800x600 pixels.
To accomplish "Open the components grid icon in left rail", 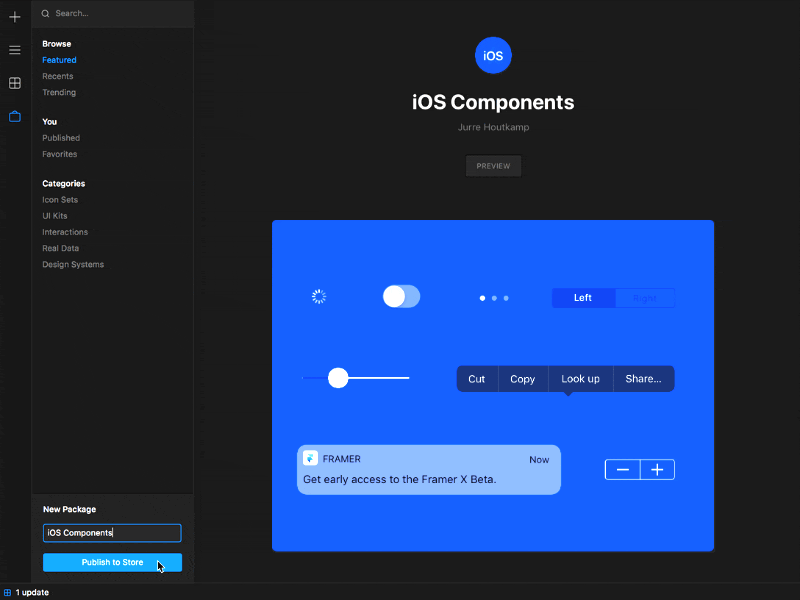I will click(15, 83).
